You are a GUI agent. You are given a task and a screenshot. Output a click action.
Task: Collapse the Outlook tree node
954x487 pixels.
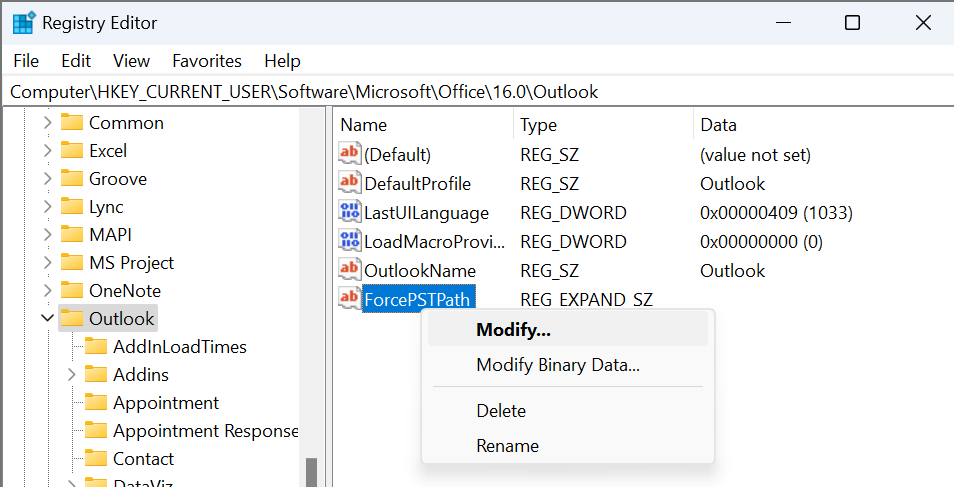pyautogui.click(x=47, y=318)
